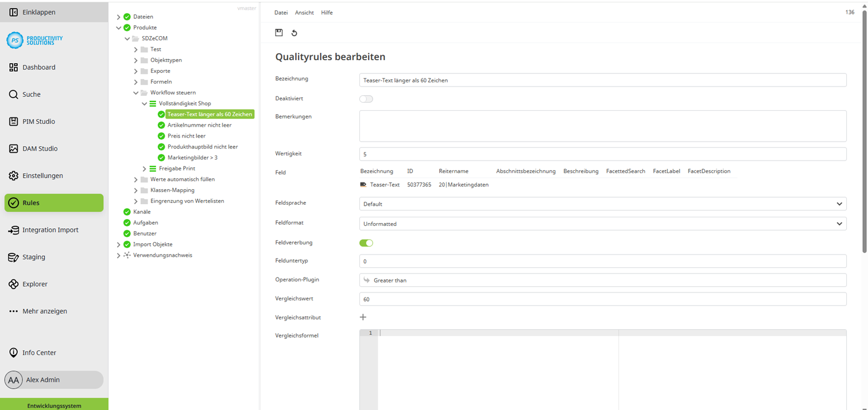The height and width of the screenshot is (410, 868).
Task: Open the Feldformat dropdown
Action: coord(602,224)
